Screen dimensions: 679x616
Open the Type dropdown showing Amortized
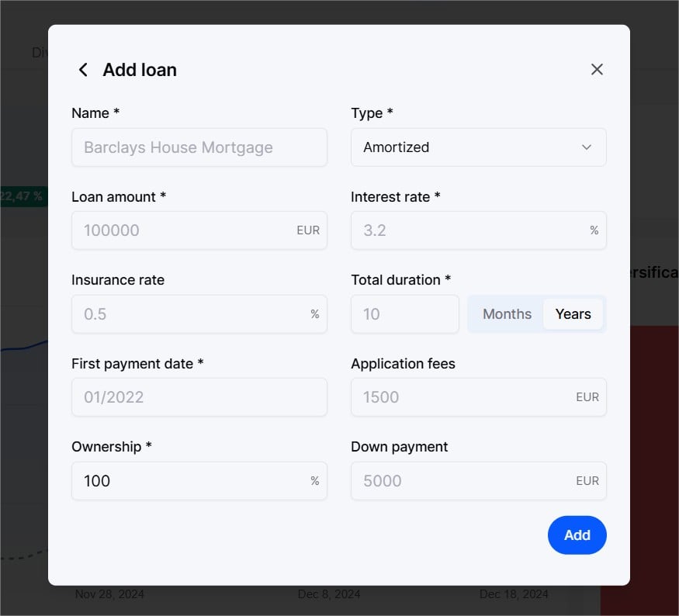479,147
